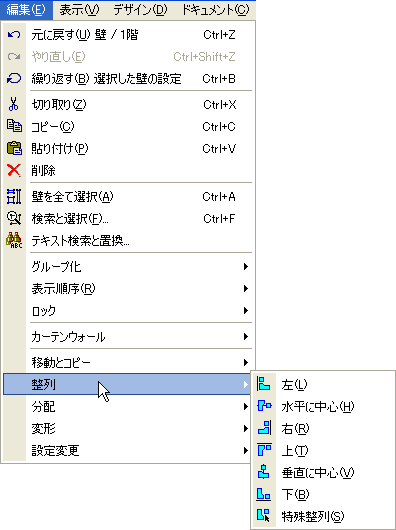396x530 pixels.
Task: Select 貼り付け(P) menu entry
Action: [x=128, y=148]
